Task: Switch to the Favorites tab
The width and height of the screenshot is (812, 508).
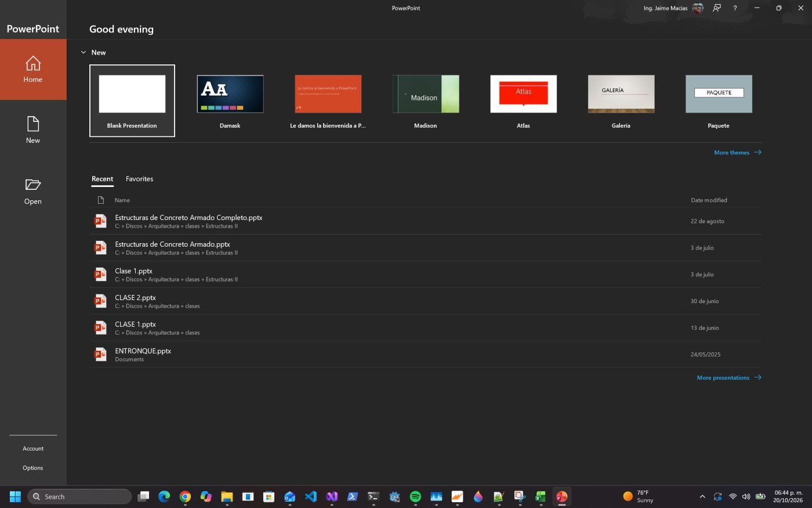Action: point(139,179)
